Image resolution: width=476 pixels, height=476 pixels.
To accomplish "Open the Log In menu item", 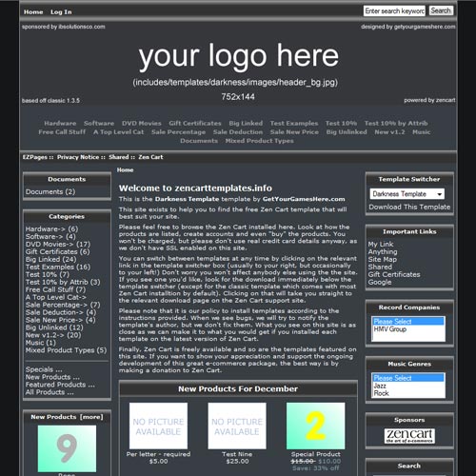I will tap(61, 12).
